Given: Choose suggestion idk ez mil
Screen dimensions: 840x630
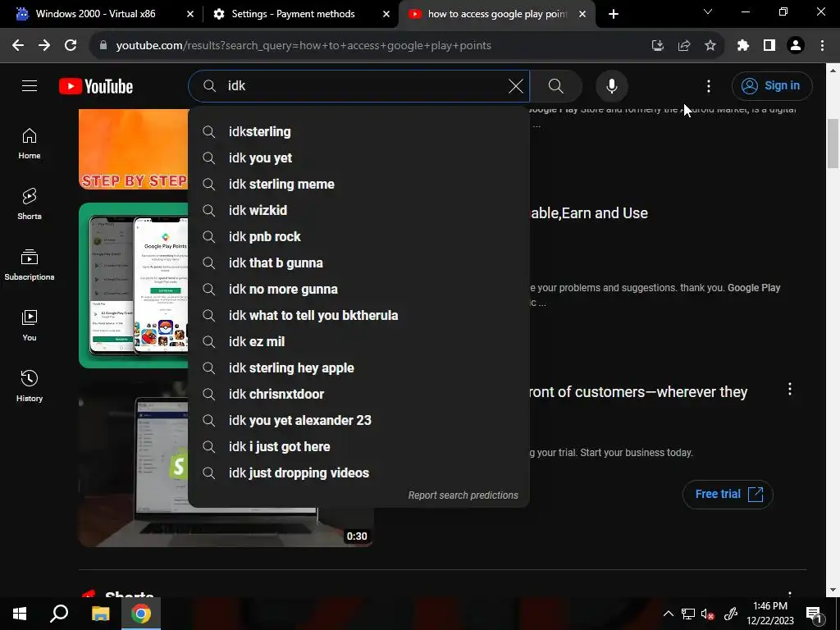Looking at the screenshot, I should point(359,342).
